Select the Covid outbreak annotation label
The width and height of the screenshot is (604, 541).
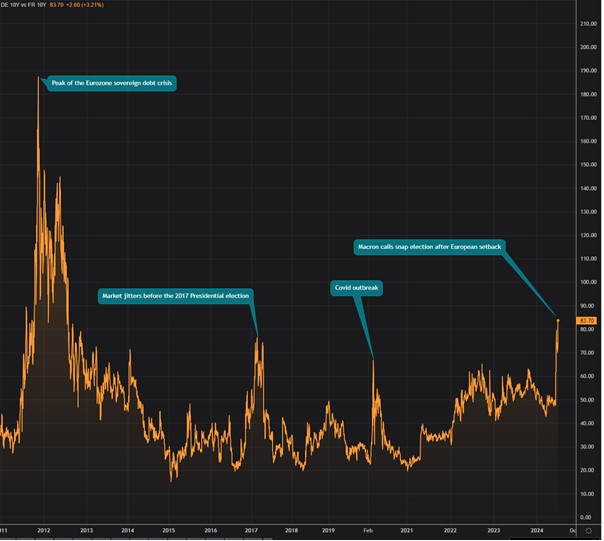coord(357,288)
